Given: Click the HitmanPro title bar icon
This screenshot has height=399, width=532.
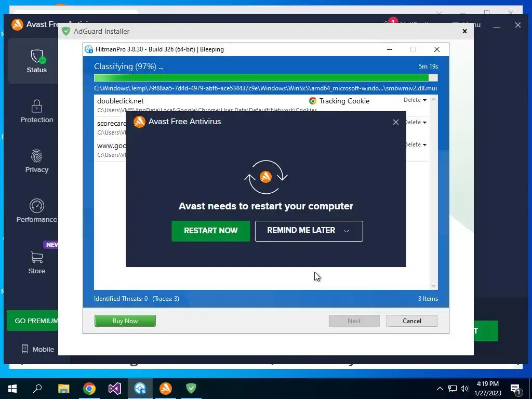Looking at the screenshot, I should pyautogui.click(x=89, y=49).
